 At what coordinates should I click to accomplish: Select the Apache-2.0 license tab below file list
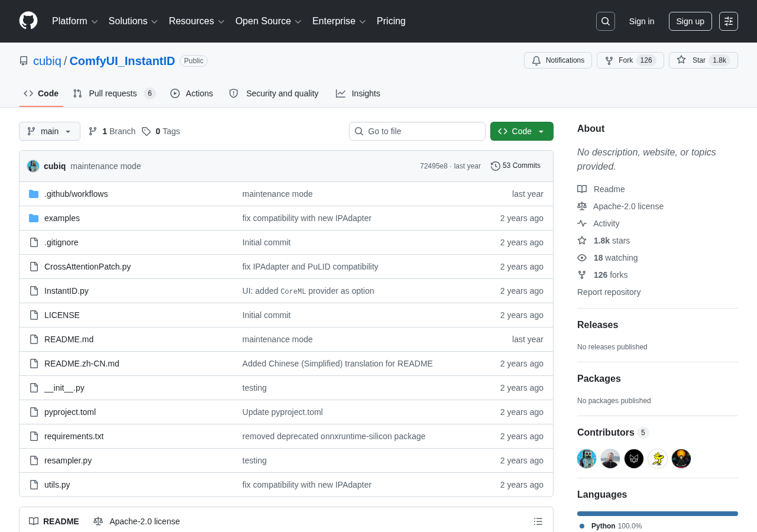pos(137,521)
